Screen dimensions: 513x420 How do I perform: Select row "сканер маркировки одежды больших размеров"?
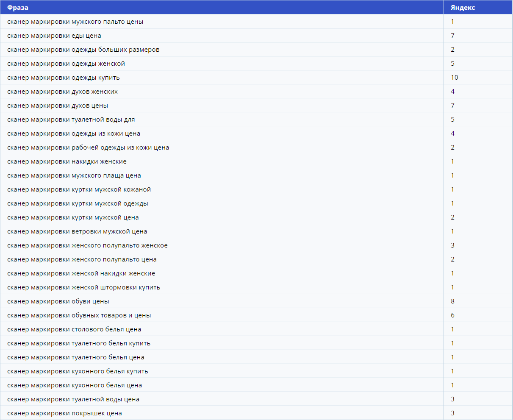(x=256, y=50)
